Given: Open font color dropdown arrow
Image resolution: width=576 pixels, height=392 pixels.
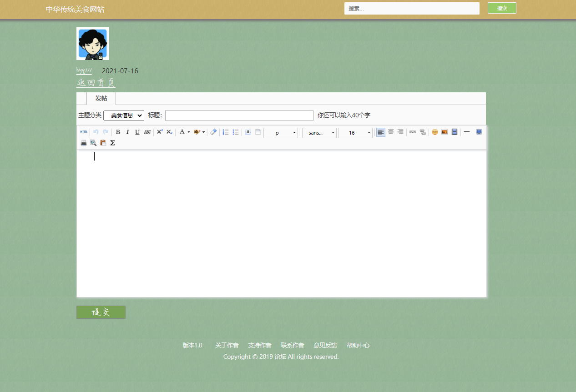Looking at the screenshot, I should (189, 132).
